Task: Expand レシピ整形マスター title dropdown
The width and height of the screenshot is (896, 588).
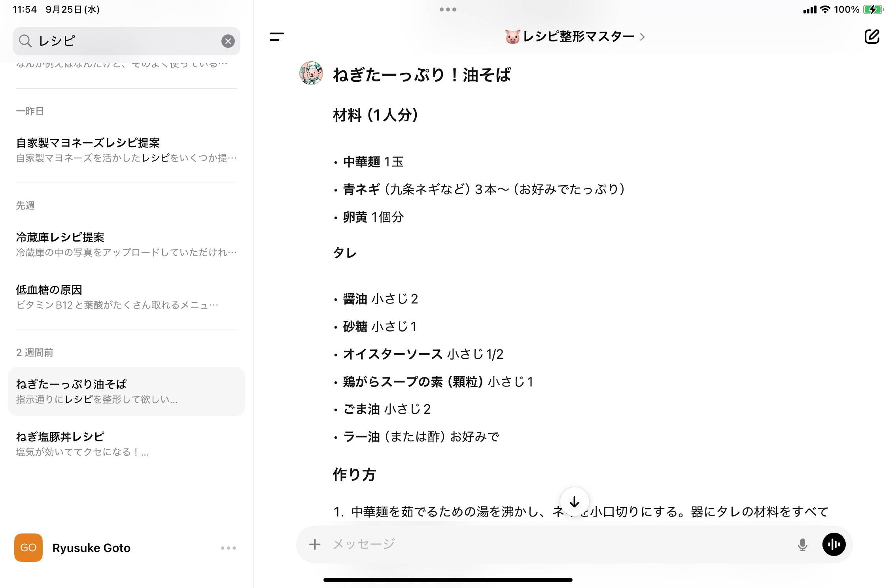Action: point(575,37)
